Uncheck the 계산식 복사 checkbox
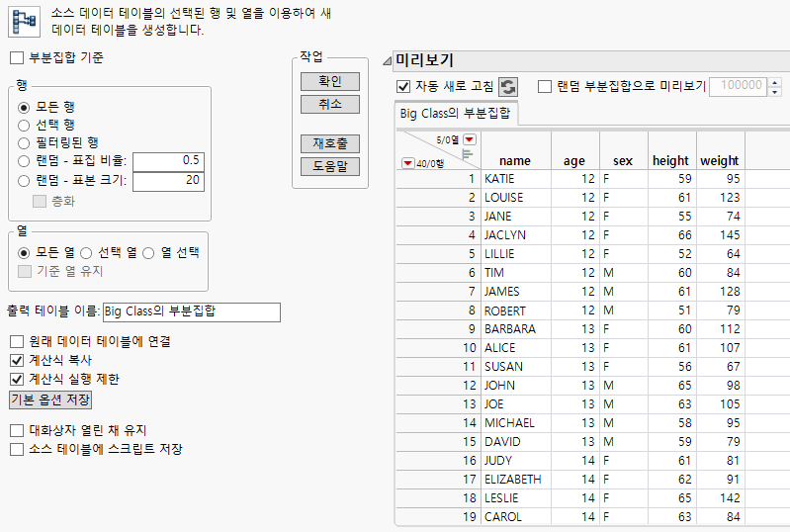 coord(17,360)
